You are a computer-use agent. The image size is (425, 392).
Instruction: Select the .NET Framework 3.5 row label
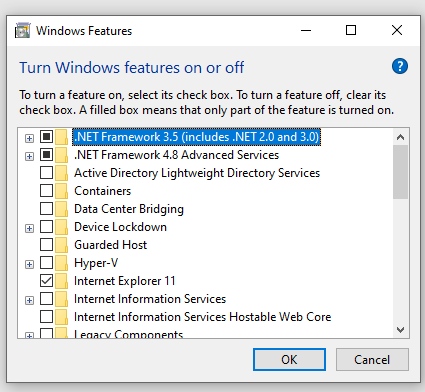(196, 137)
